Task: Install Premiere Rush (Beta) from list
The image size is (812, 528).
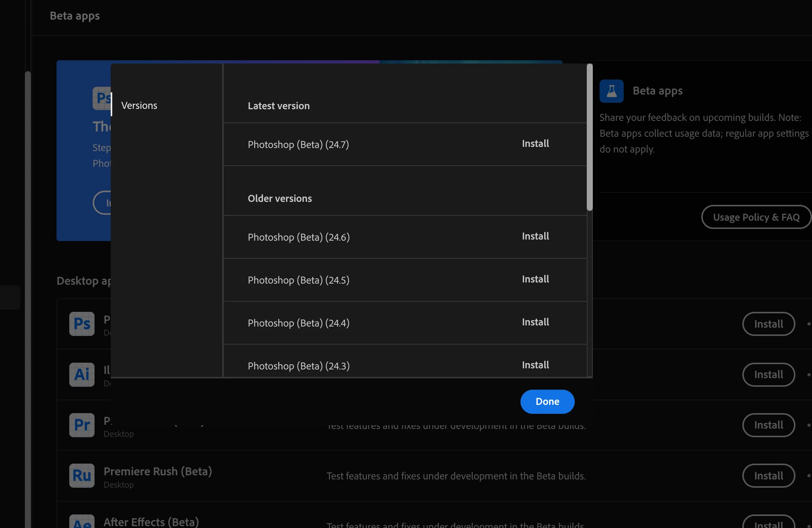Action: 768,476
